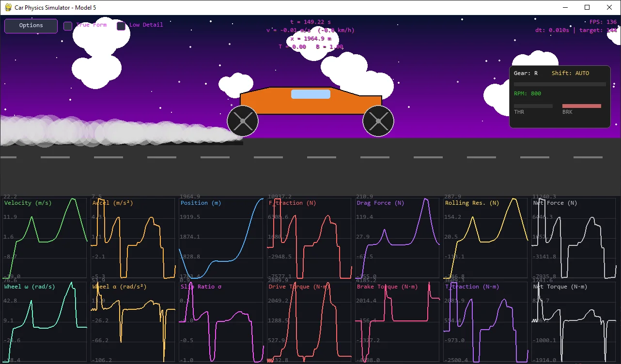Enable the True Form checkbox
Image resolution: width=621 pixels, height=364 pixels.
tap(68, 26)
